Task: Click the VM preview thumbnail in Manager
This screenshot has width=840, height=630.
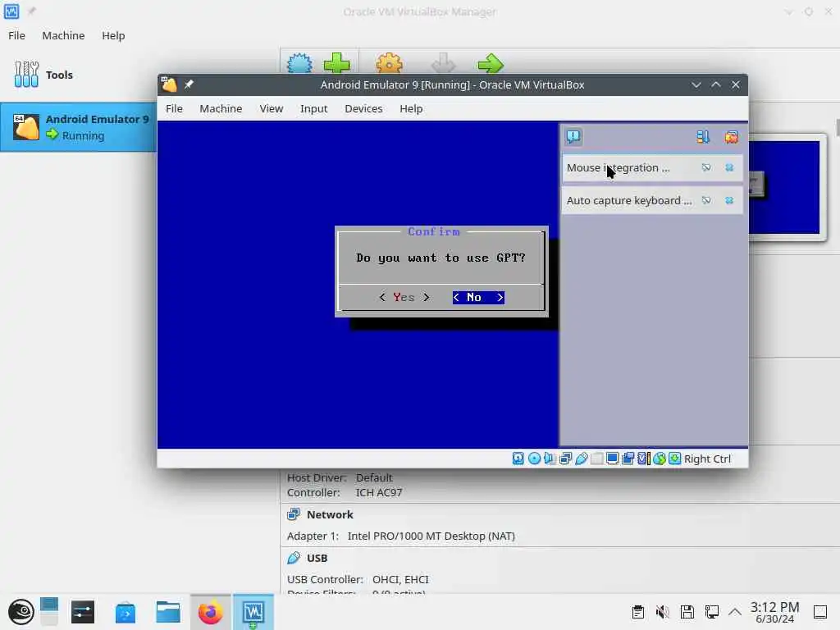Action: click(x=784, y=188)
